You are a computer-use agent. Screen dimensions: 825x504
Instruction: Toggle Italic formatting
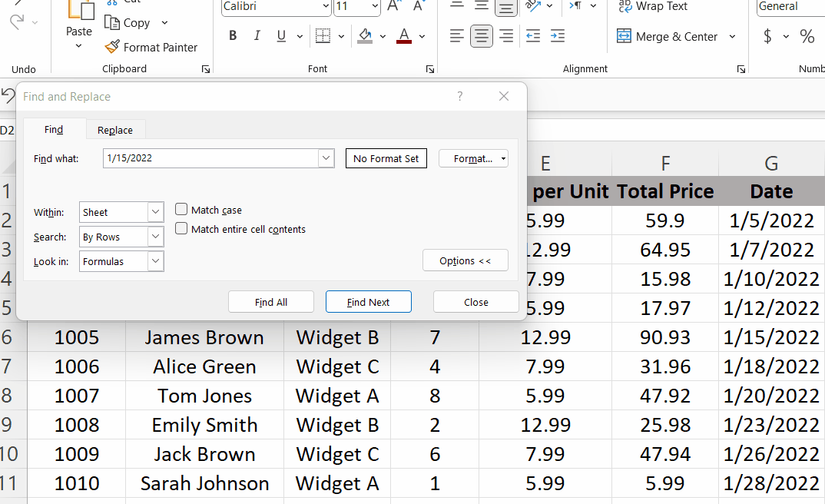[x=257, y=36]
